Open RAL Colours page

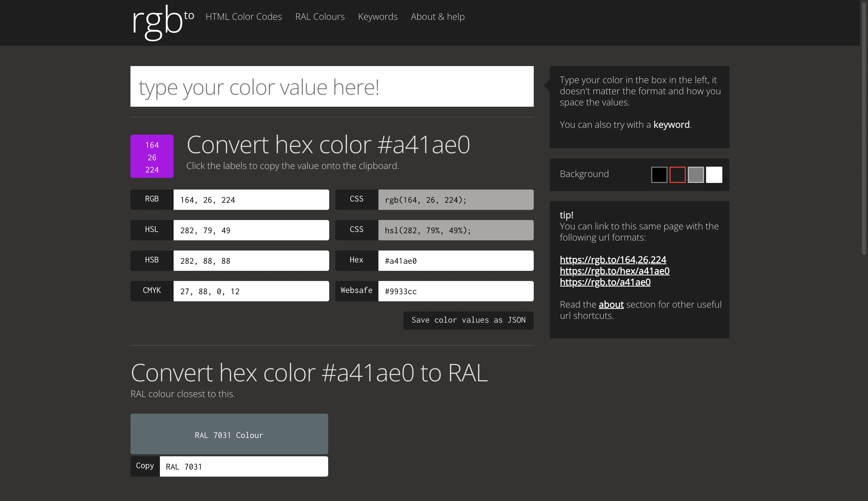(320, 17)
